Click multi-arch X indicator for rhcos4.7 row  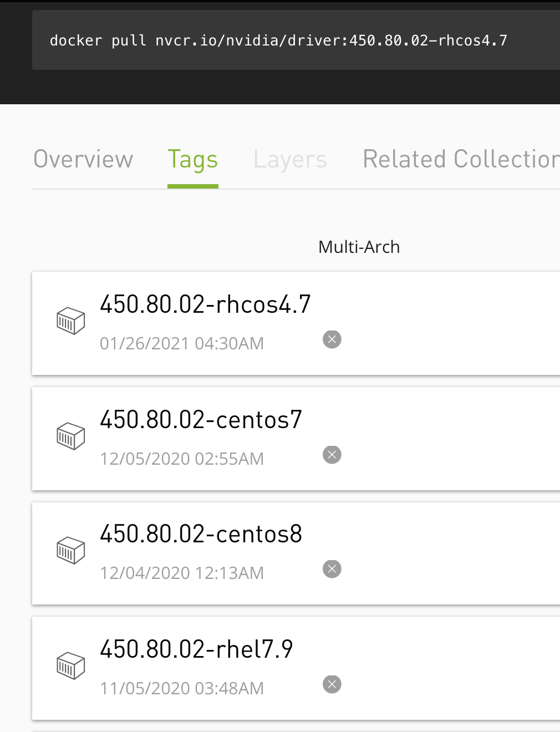tap(332, 339)
